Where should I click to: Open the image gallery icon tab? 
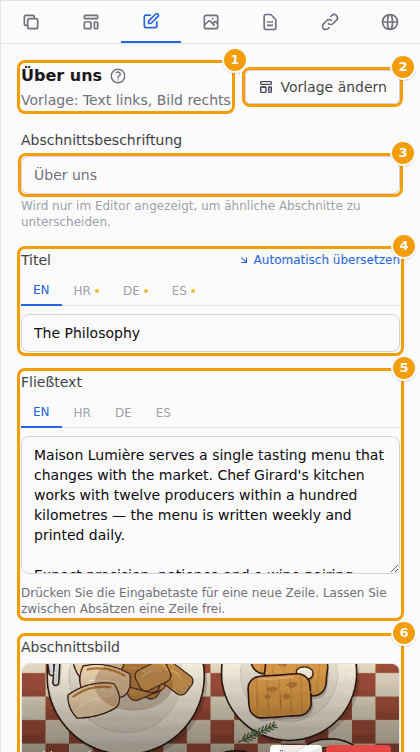(211, 22)
